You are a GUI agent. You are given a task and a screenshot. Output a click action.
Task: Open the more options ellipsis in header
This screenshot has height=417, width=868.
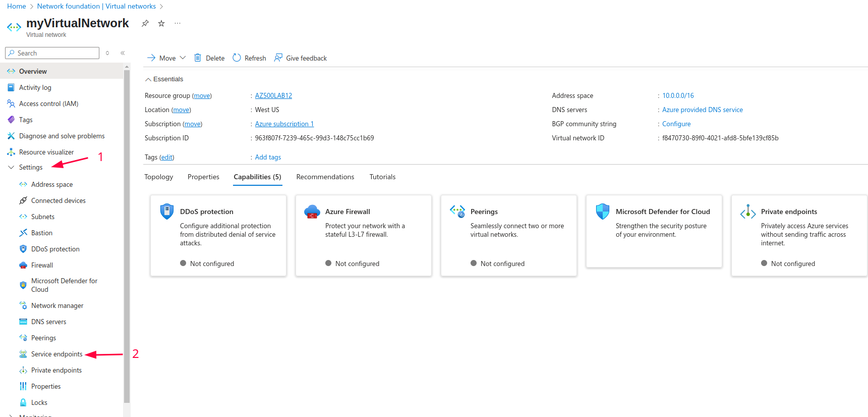pyautogui.click(x=178, y=23)
